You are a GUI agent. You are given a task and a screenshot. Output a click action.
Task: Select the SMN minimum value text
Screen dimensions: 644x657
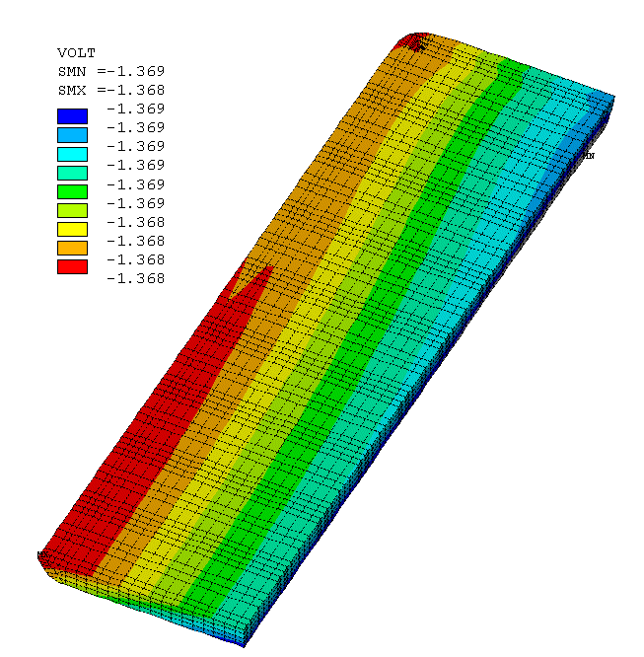111,71
